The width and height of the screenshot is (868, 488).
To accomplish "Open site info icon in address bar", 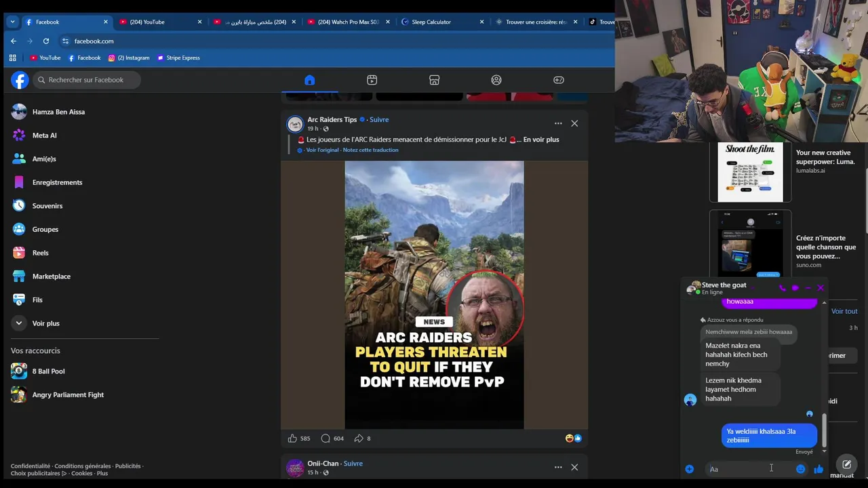I will [x=65, y=41].
